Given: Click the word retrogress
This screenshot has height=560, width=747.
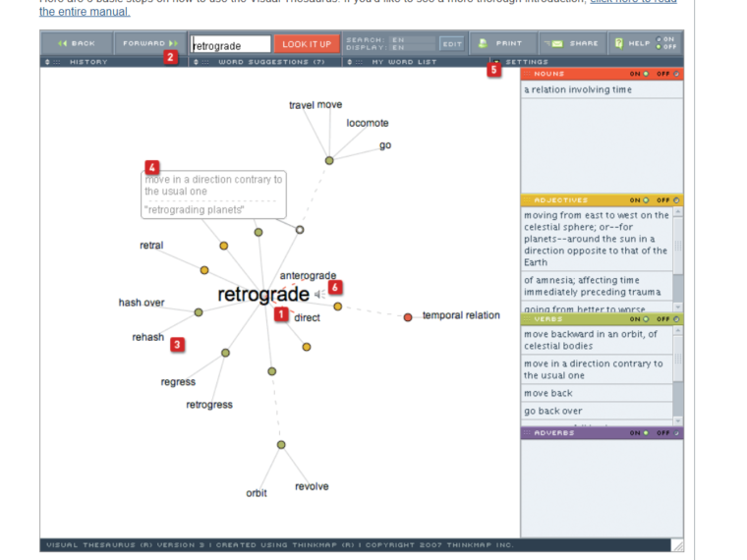Looking at the screenshot, I should (209, 405).
